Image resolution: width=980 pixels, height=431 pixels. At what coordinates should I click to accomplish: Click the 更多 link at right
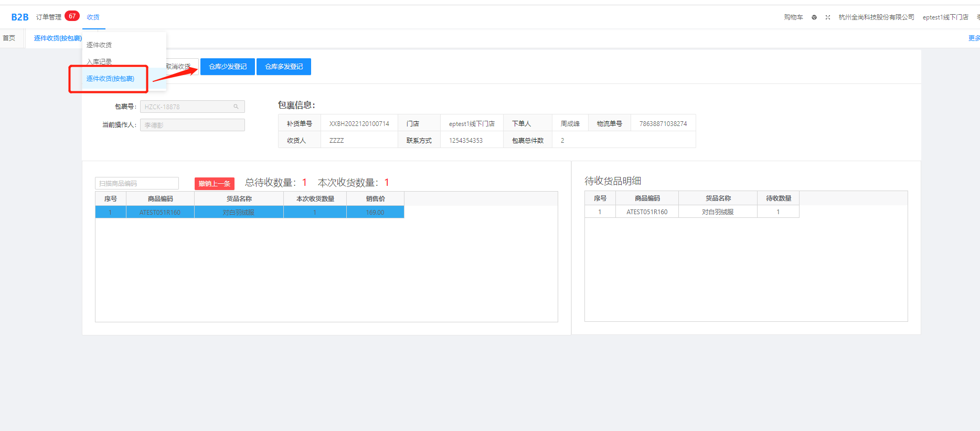pos(974,38)
